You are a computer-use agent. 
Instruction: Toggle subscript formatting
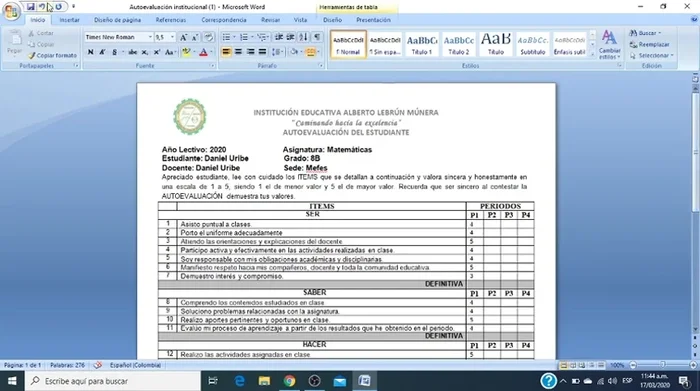pos(145,52)
